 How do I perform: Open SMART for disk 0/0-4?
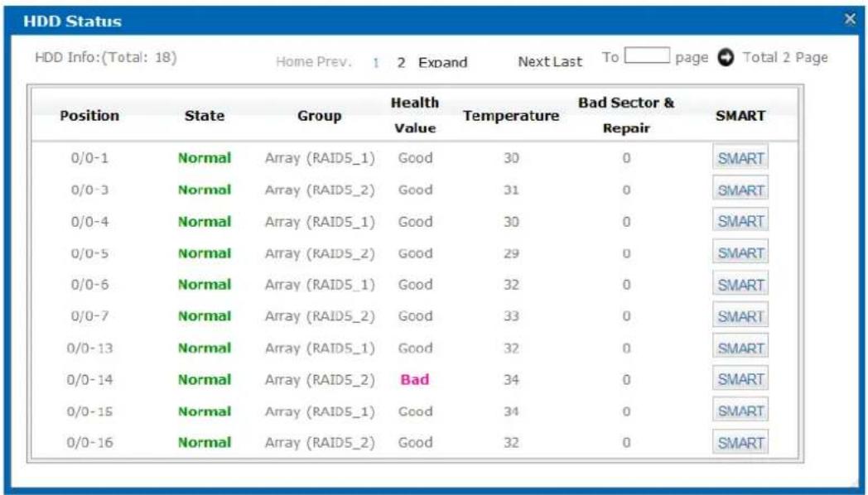[740, 221]
